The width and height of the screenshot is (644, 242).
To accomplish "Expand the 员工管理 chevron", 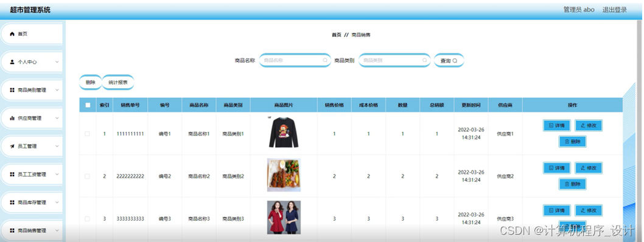I will pos(57,147).
